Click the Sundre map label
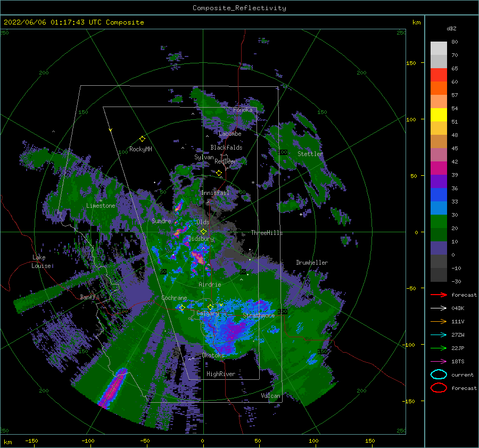Viewport: 479px width, 448px height. click(161, 221)
